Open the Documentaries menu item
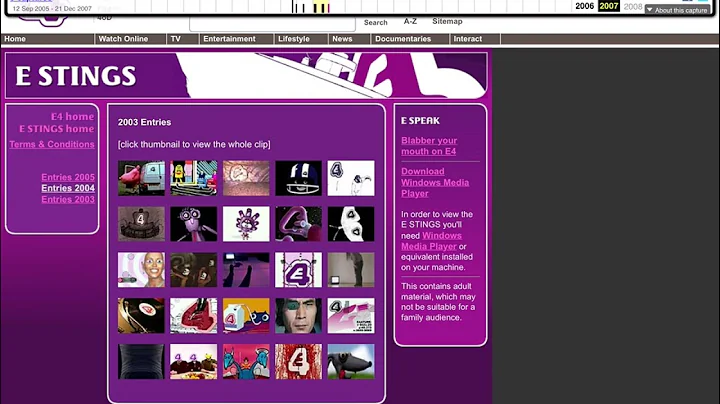 click(x=403, y=39)
